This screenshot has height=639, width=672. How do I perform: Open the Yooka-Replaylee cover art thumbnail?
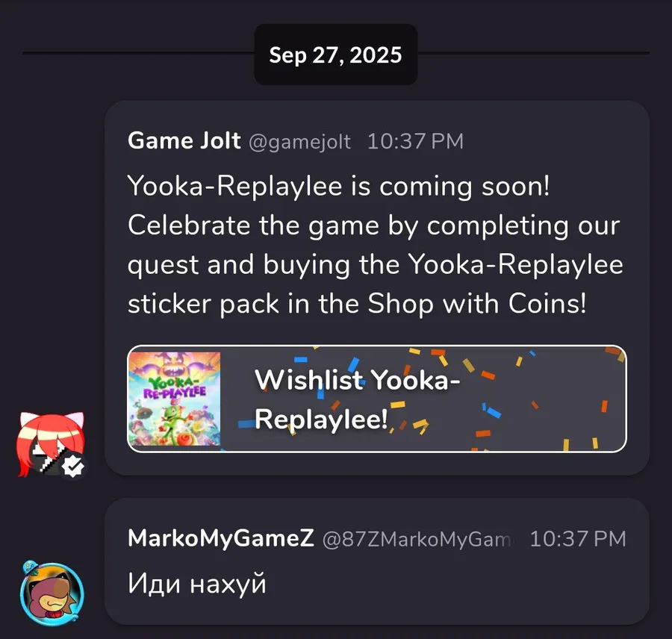175,399
